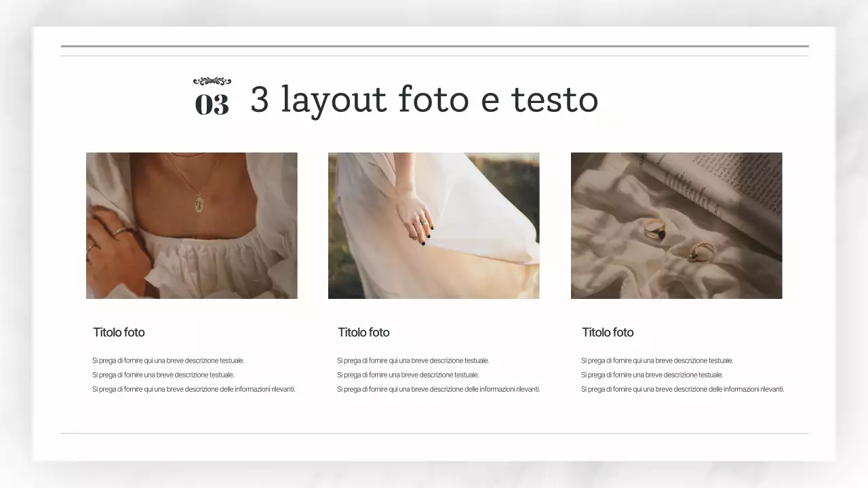Click second description line in middle column
868x488 pixels.
pos(408,375)
